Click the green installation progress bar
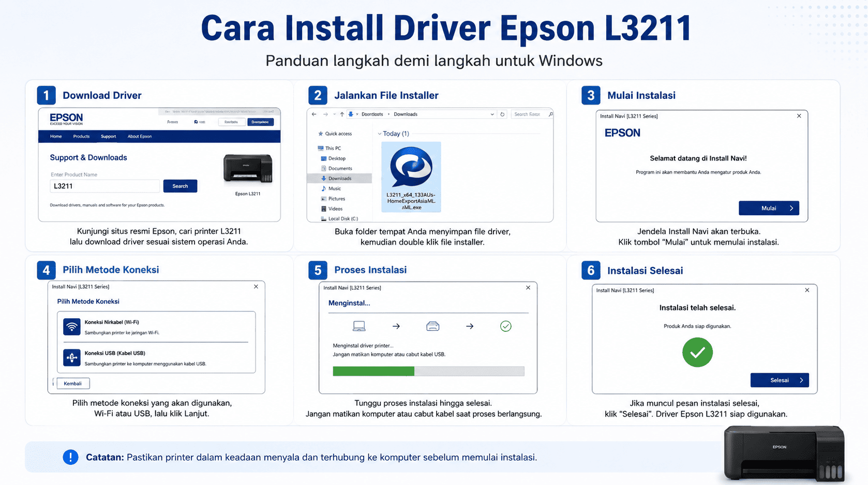The height and width of the screenshot is (485, 868). point(373,371)
